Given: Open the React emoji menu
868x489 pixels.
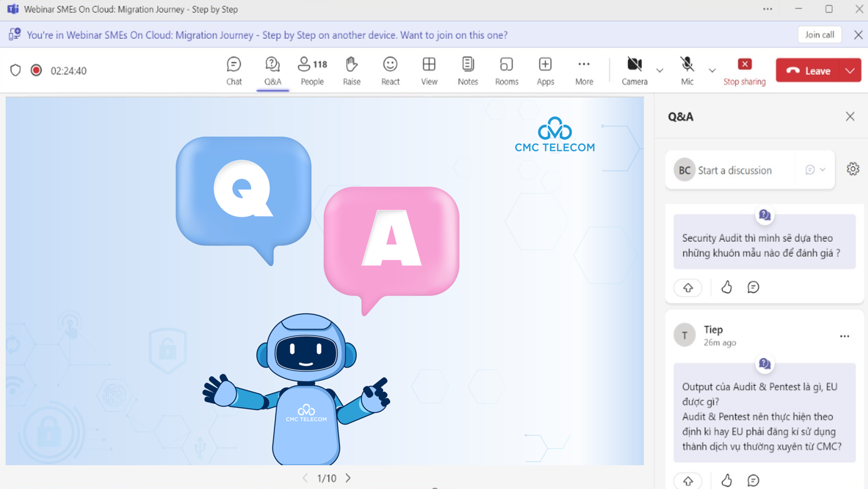Looking at the screenshot, I should click(x=390, y=70).
